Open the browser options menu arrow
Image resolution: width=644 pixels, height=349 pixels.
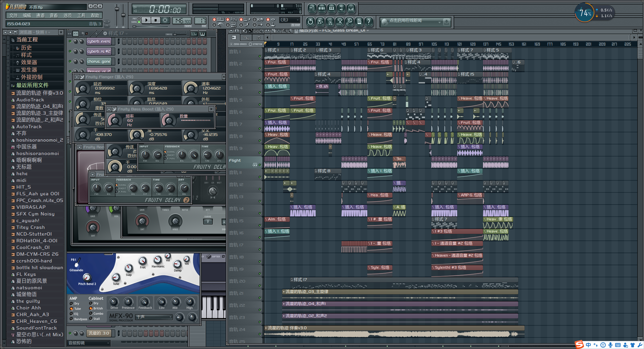click(5, 32)
